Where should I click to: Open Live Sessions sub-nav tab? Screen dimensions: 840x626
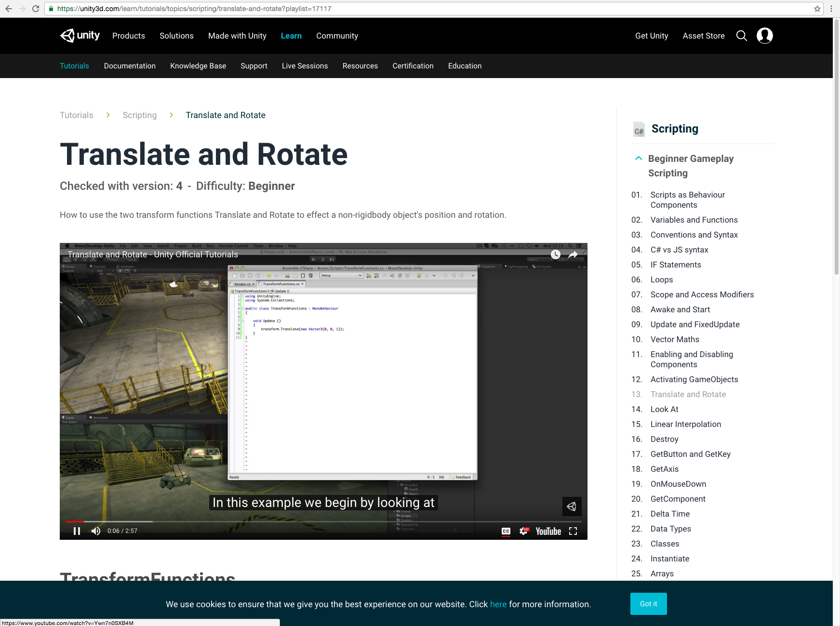point(305,66)
